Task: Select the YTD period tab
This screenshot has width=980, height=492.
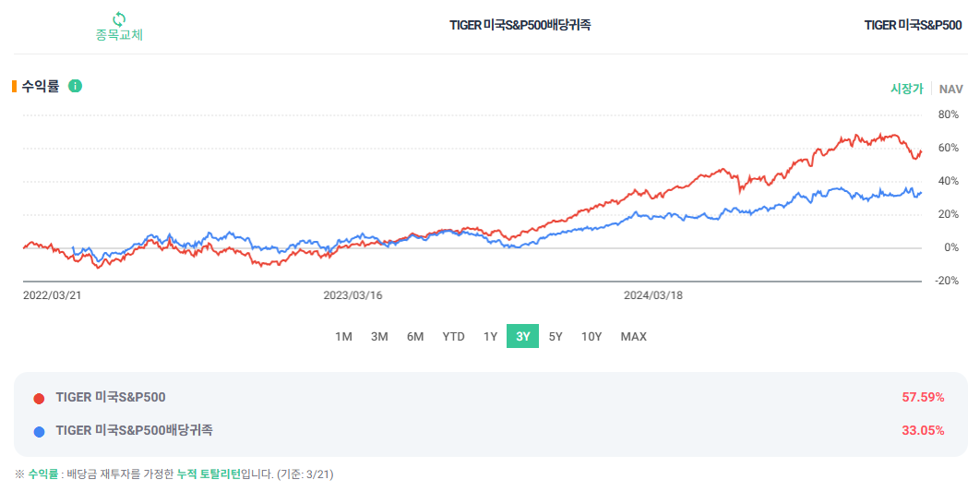Action: pyautogui.click(x=453, y=336)
